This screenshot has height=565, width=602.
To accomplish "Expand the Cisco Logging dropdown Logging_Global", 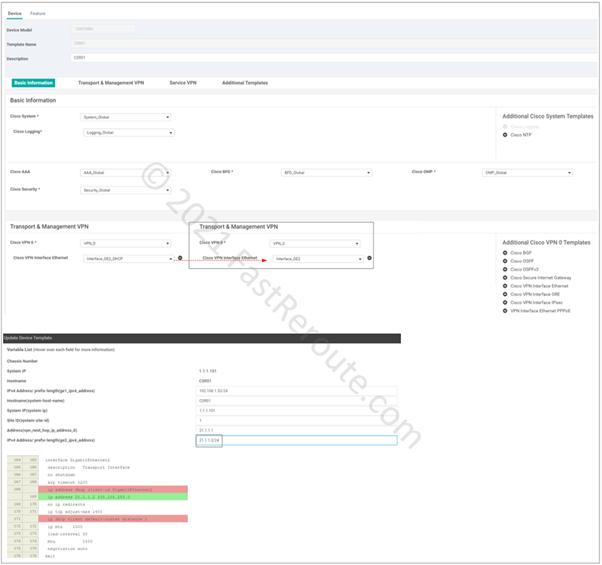I will (129, 132).
